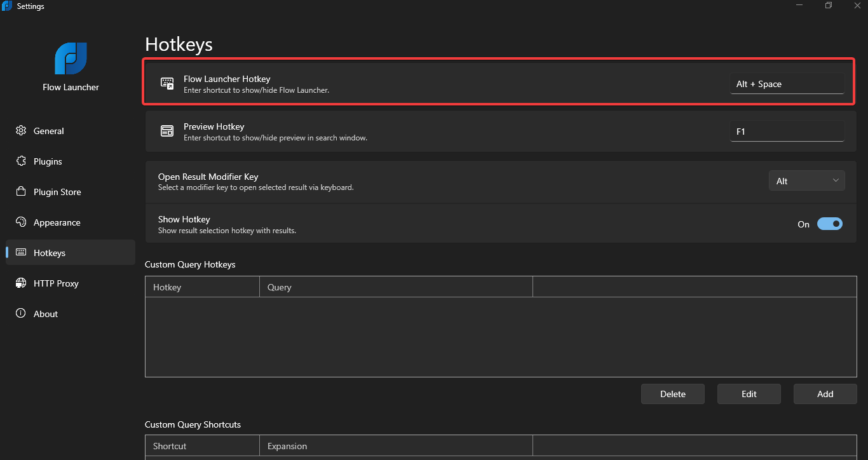Image resolution: width=868 pixels, height=460 pixels.
Task: Click the Edit button under Custom Query Hotkeys
Action: (x=749, y=394)
